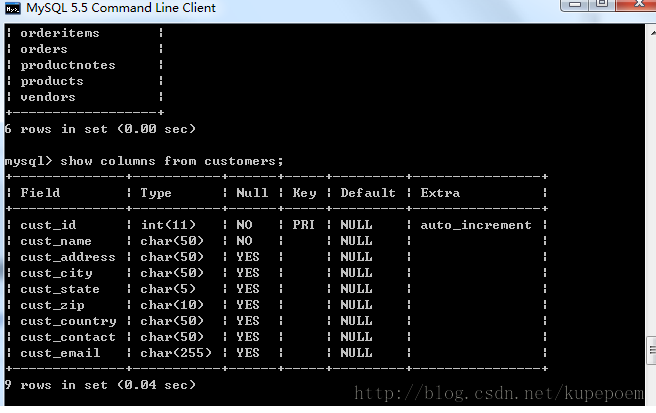Click the auto_increment extra value

(x=476, y=225)
